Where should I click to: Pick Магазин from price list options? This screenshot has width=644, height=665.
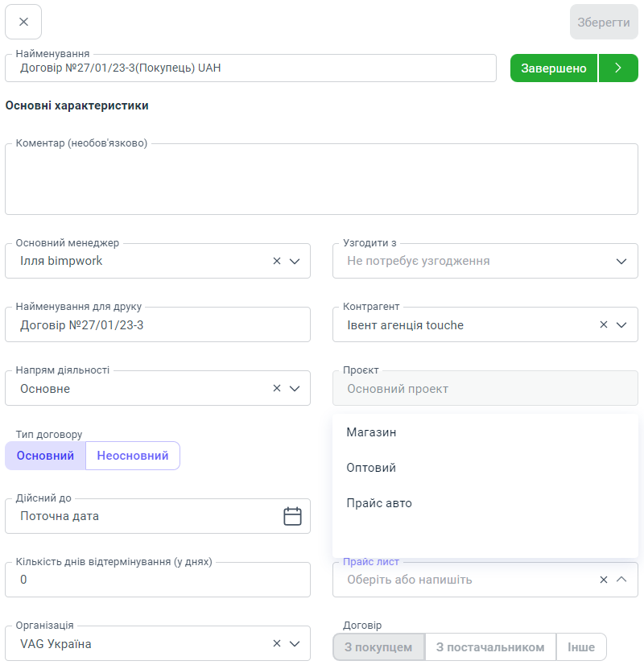[372, 432]
